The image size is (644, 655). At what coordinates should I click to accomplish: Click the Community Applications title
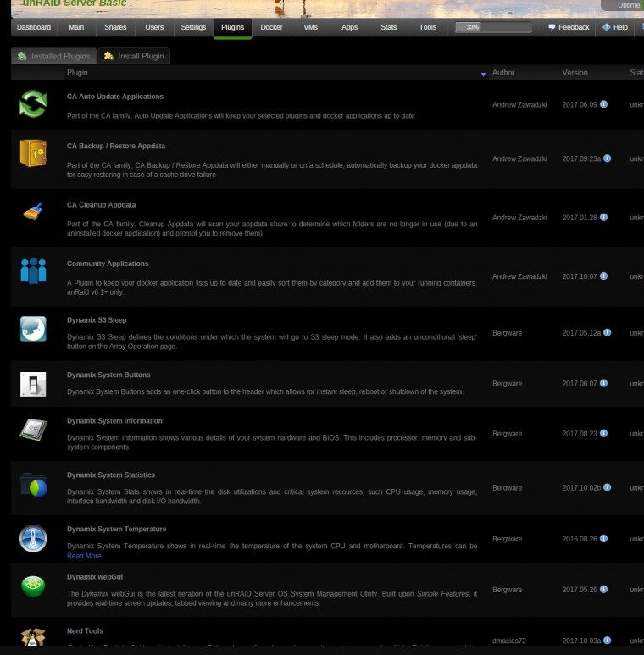tap(108, 264)
